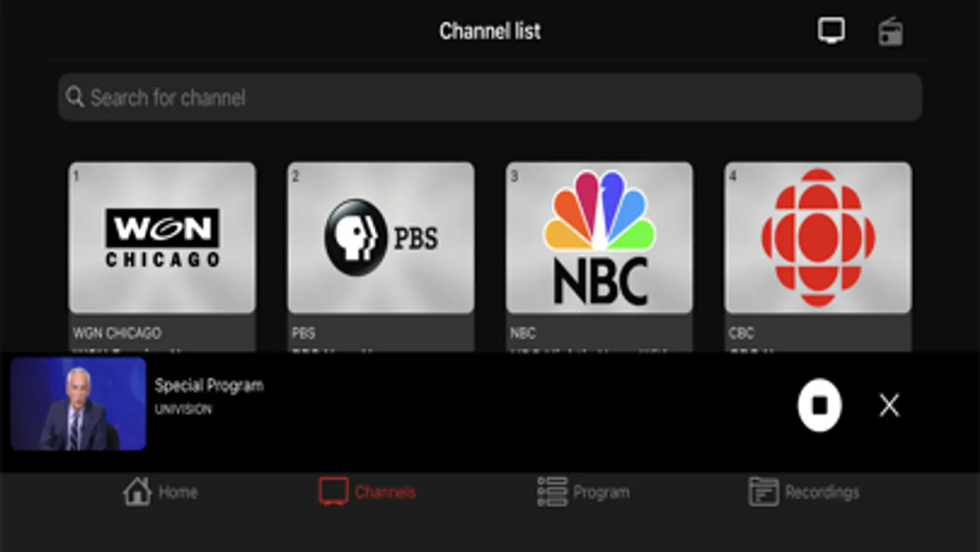Open the Recordings tab
The image size is (980, 552).
(x=803, y=492)
